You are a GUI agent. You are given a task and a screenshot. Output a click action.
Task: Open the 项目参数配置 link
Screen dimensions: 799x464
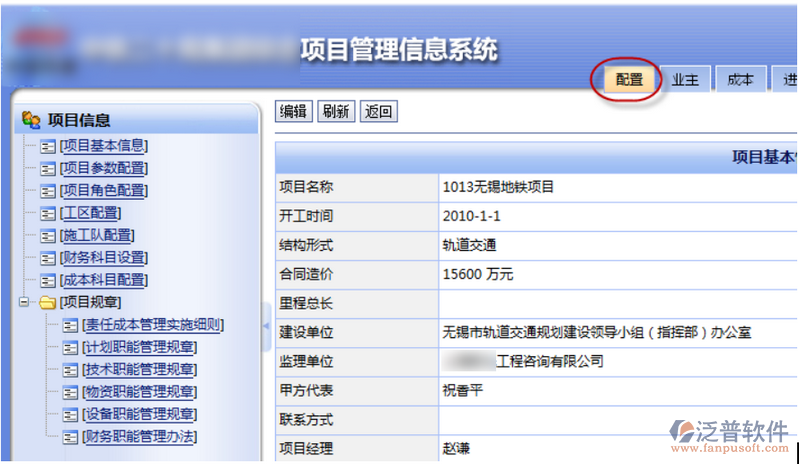pos(104,169)
